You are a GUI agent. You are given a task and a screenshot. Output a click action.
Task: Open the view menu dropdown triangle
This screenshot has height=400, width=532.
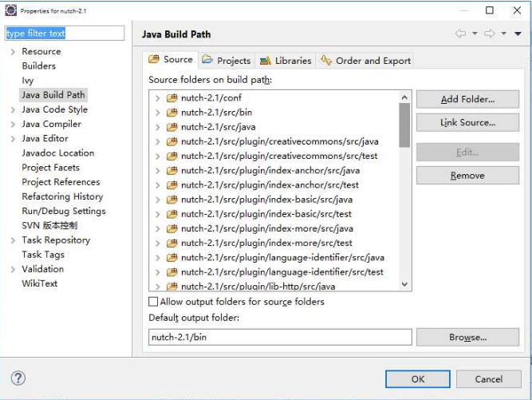518,34
